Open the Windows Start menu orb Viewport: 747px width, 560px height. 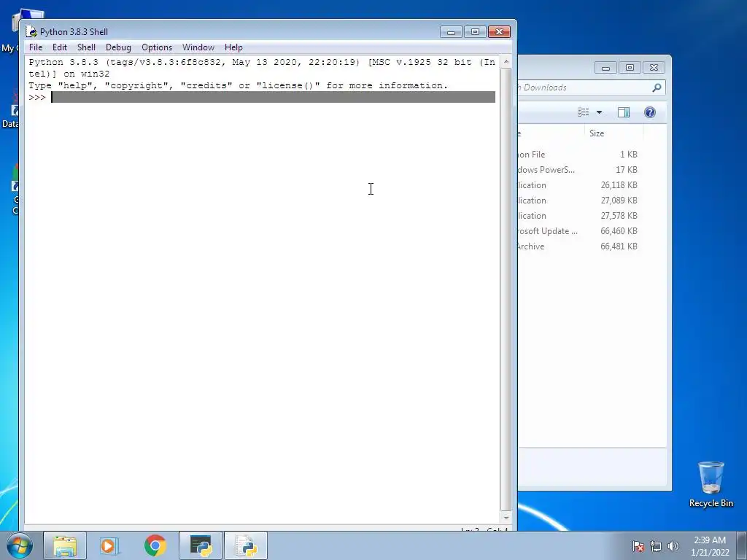[19, 545]
